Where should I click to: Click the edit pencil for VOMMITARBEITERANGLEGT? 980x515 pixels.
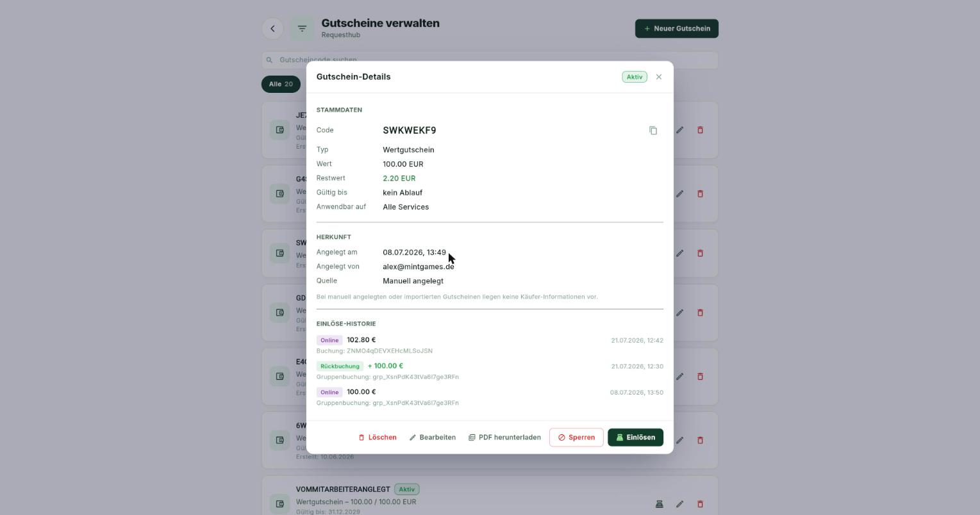point(679,504)
